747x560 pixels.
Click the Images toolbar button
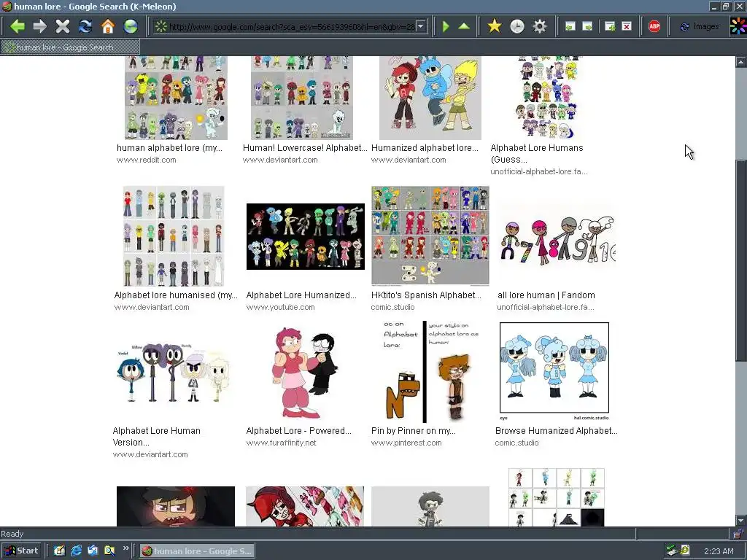pyautogui.click(x=699, y=26)
